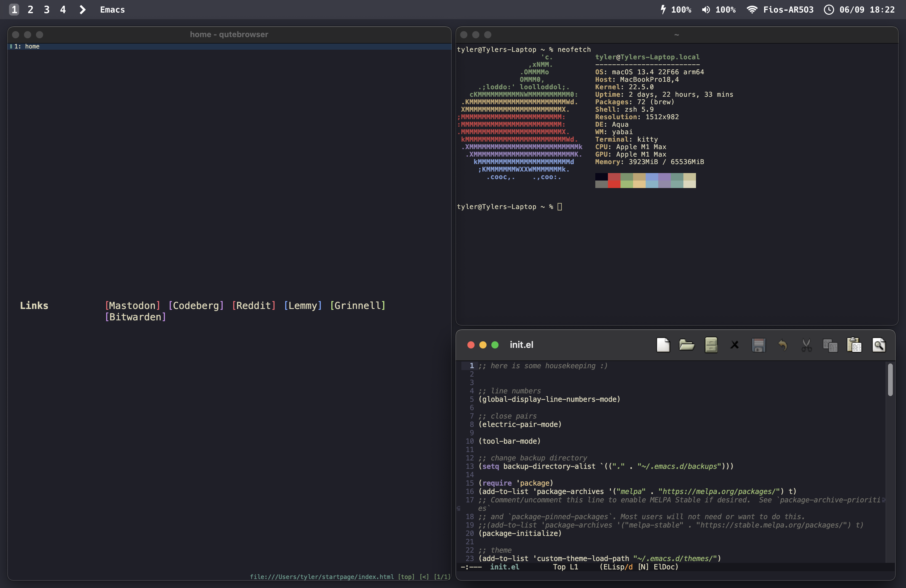Click the volume speaker icon in the top bar
Screen dimensions: 906x588
click(706, 10)
